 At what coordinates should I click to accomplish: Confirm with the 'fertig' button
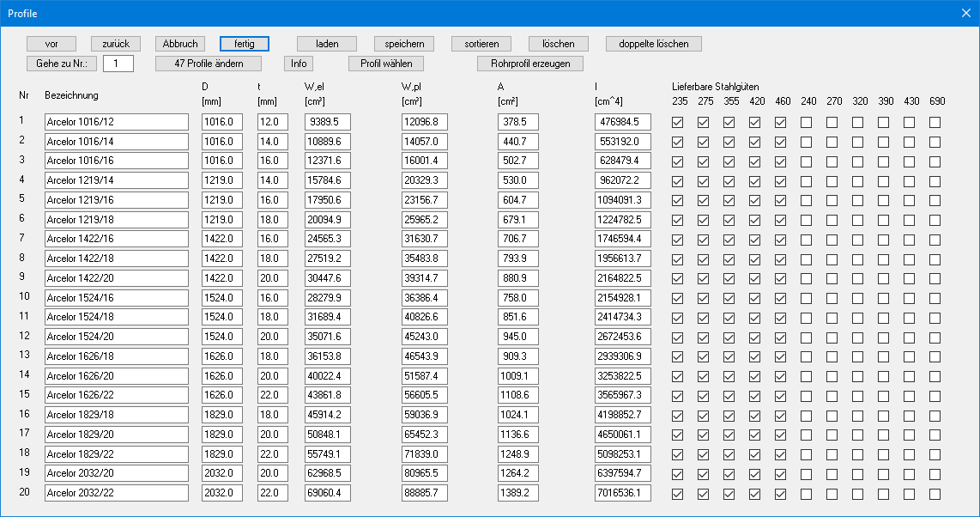click(245, 44)
